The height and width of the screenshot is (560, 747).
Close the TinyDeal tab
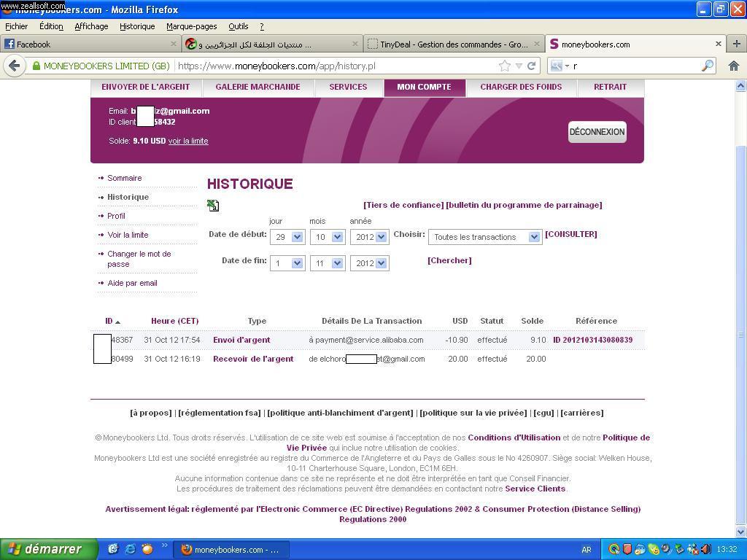pos(537,44)
